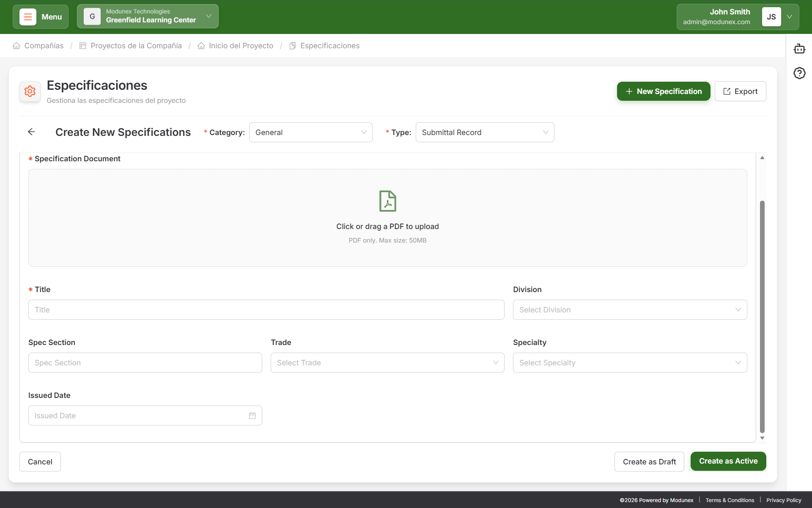
Task: Click the JS avatar badge
Action: pos(771,17)
